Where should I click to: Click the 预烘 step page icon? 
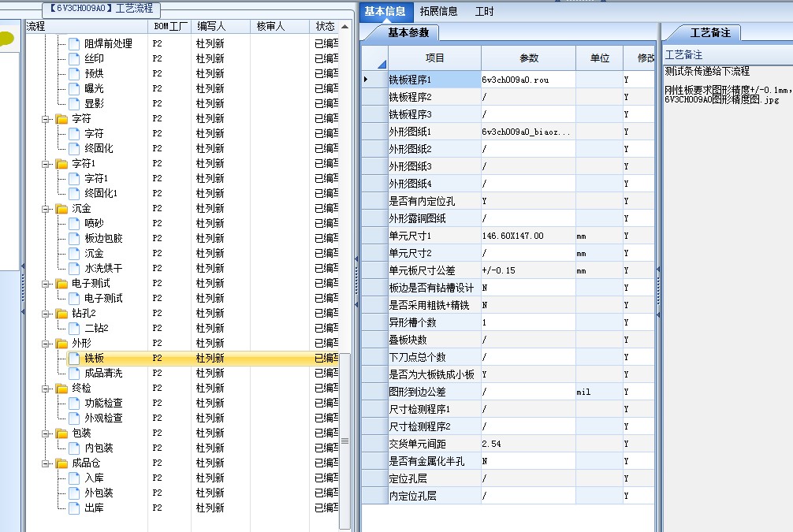(74, 73)
